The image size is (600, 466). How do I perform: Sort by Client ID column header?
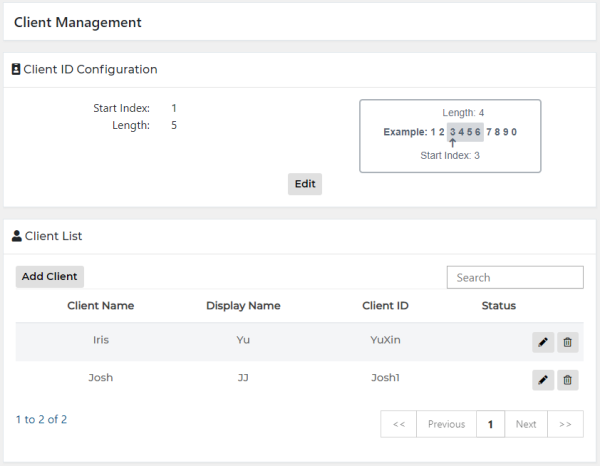[x=385, y=306]
